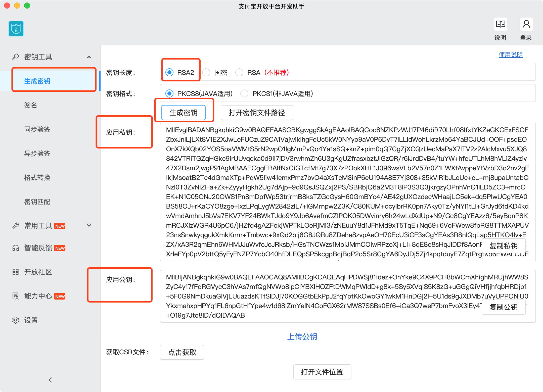Open the 能力中心 menu entry
Screen dimensions: 543x392
click(38, 296)
